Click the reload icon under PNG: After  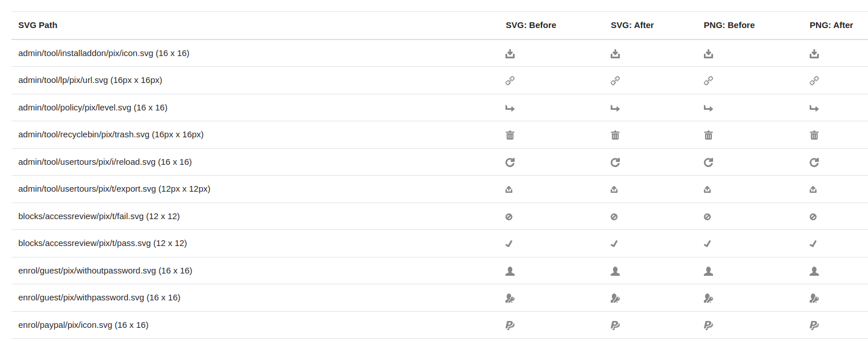pos(814,162)
